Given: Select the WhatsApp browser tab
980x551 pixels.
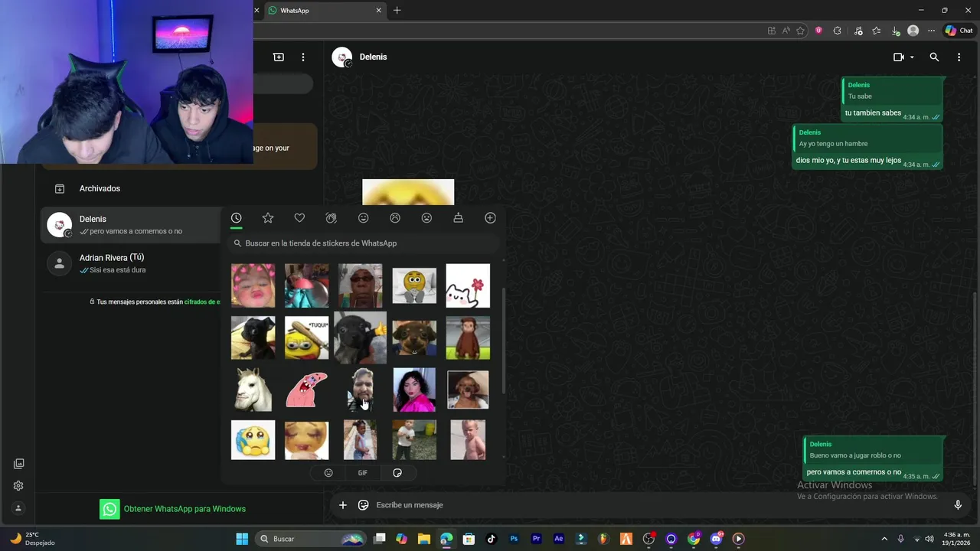Looking at the screenshot, I should pyautogui.click(x=325, y=11).
